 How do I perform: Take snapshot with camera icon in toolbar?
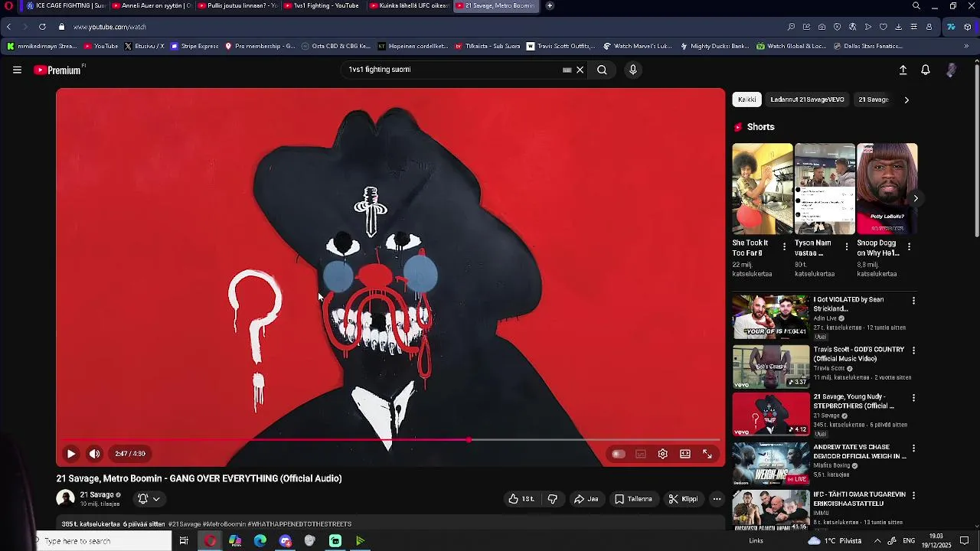(822, 27)
